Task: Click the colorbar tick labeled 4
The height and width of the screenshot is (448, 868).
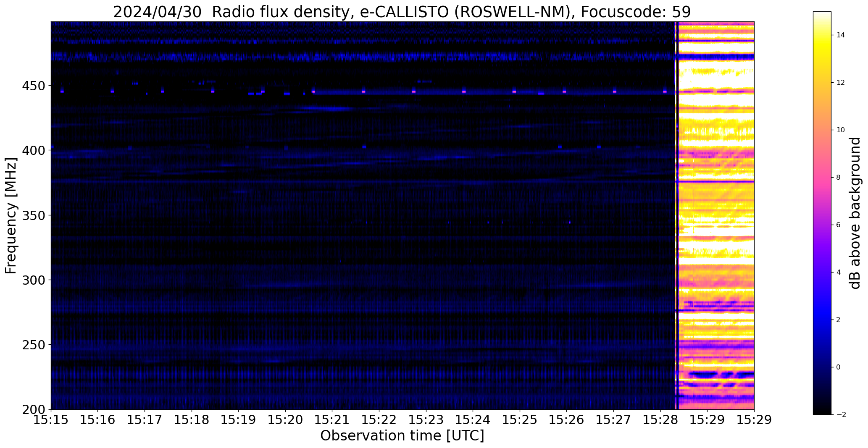Action: [838, 272]
